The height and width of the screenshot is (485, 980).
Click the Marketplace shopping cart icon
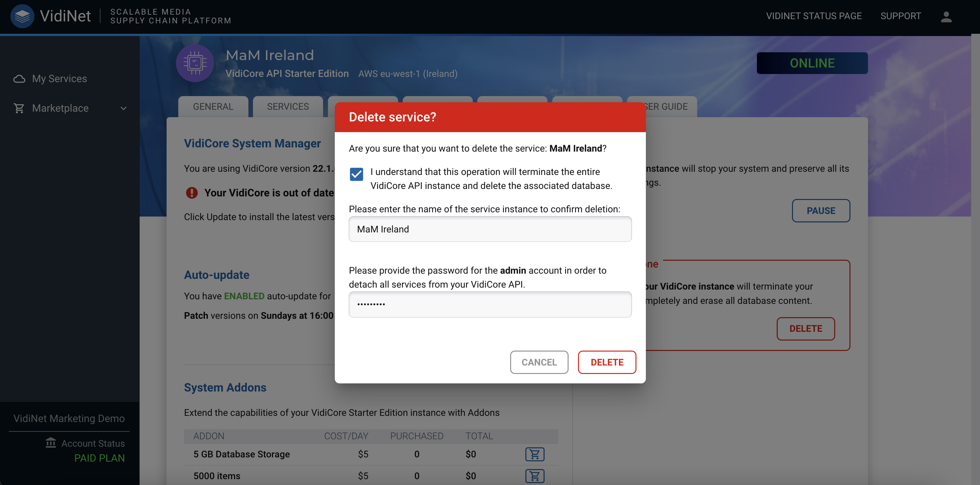pos(19,108)
